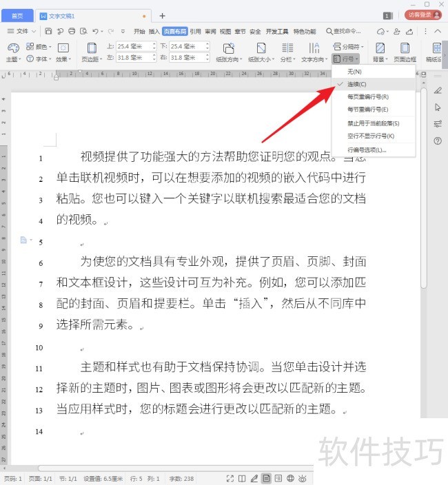Open the more options vertical dots menu

click(425, 31)
